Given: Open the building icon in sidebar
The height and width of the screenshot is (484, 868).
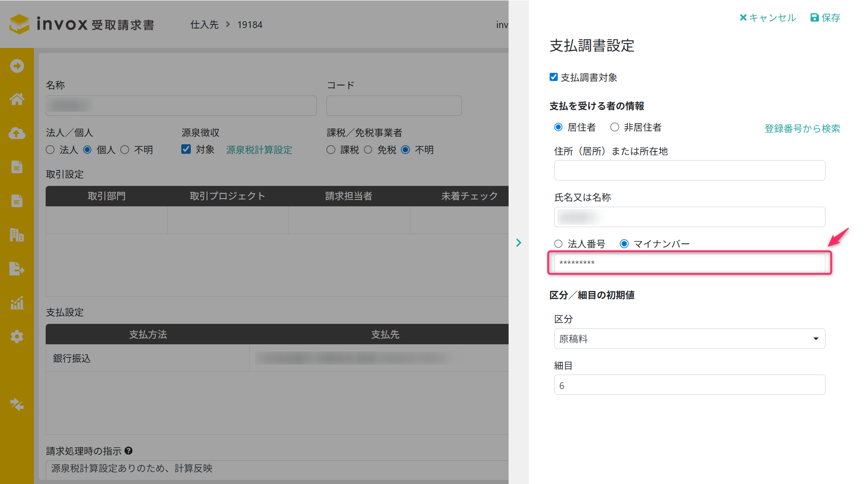Looking at the screenshot, I should point(17,235).
